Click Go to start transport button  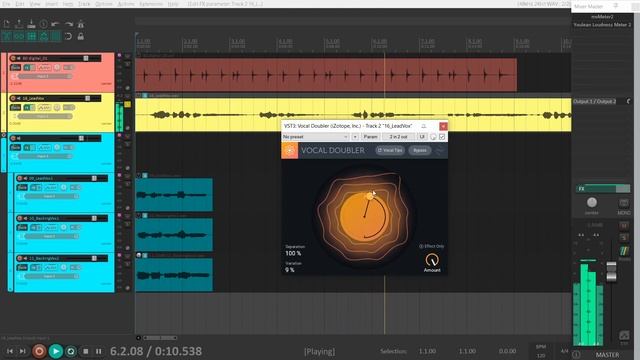point(10,351)
